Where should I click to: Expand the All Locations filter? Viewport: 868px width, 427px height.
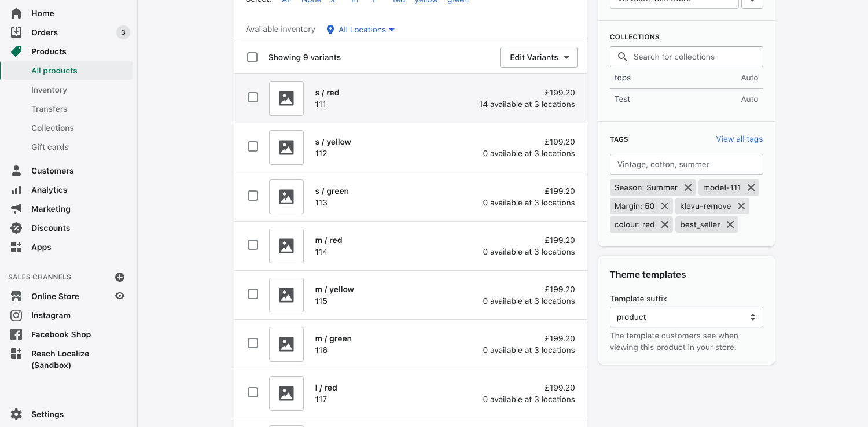click(361, 30)
